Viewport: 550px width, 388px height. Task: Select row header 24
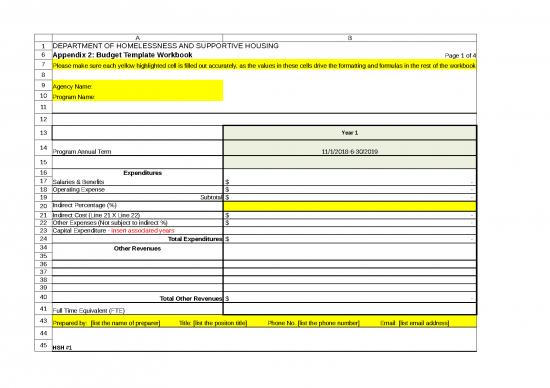click(43, 239)
